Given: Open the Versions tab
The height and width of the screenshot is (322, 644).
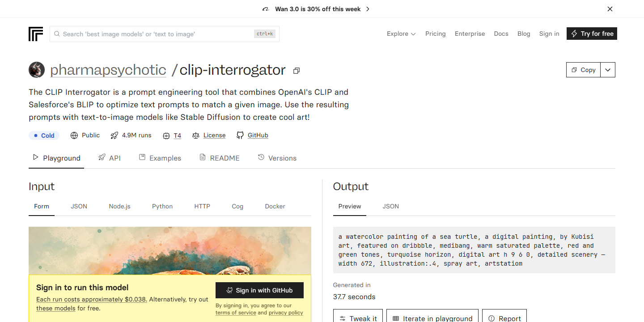Looking at the screenshot, I should click(277, 158).
